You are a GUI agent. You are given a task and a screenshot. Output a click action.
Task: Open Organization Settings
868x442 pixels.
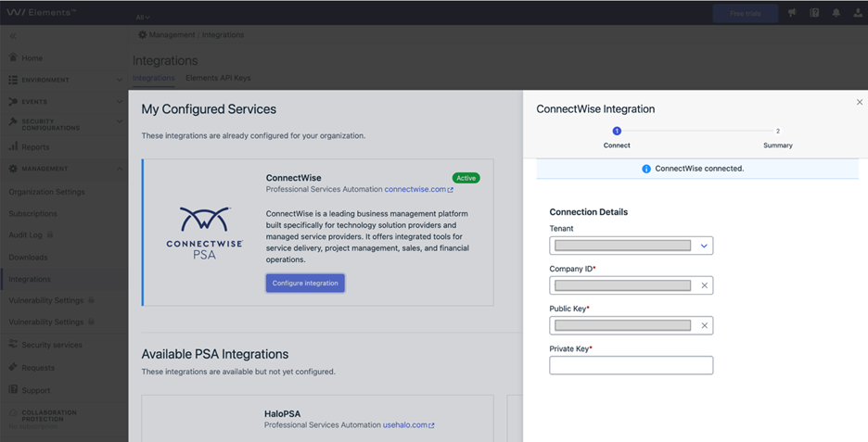point(47,192)
